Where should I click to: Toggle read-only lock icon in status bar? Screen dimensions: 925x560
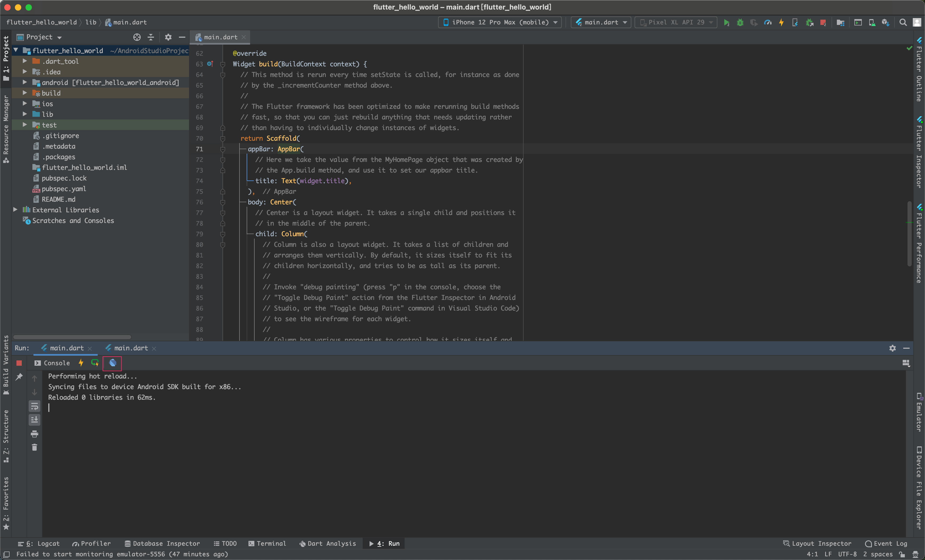902,554
